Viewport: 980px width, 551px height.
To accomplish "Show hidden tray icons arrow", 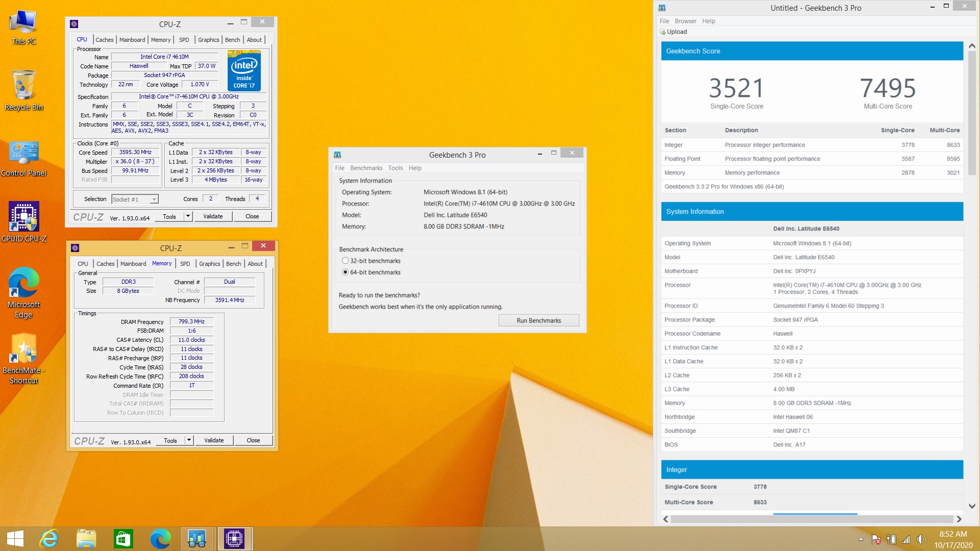I will pos(861,539).
